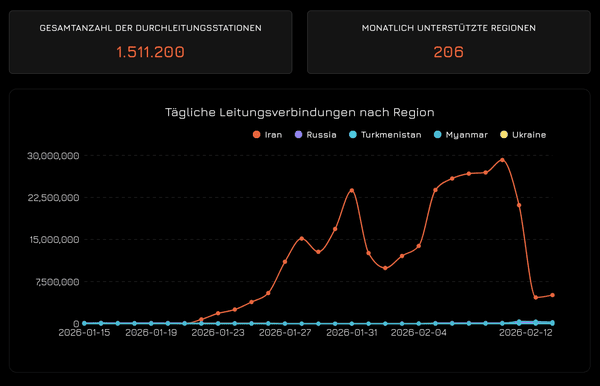
Task: Click the yellow Ukraine legend color dot
Action: 504,135
